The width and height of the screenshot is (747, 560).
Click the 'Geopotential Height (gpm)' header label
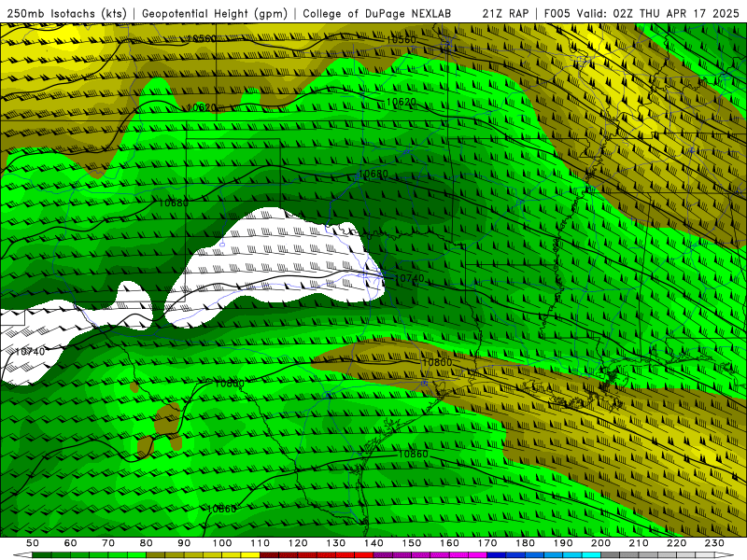pyautogui.click(x=215, y=13)
